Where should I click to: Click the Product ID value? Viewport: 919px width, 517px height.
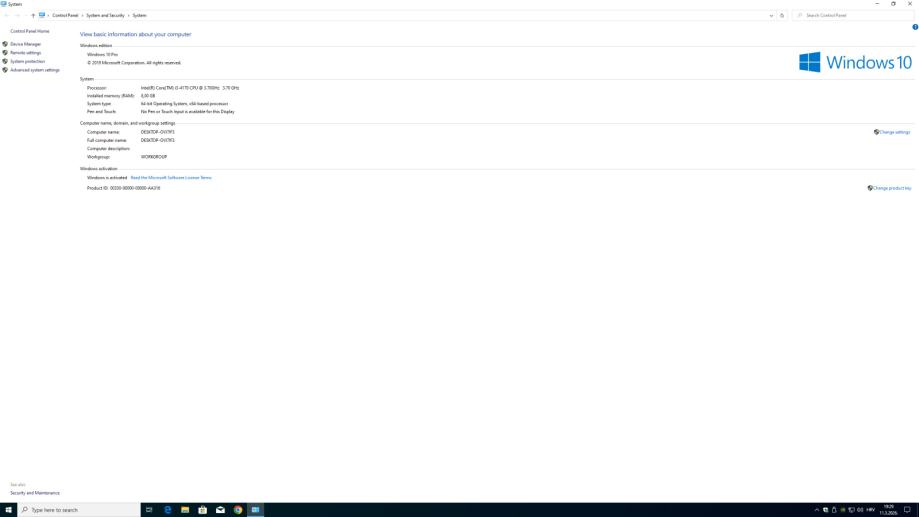tap(135, 188)
